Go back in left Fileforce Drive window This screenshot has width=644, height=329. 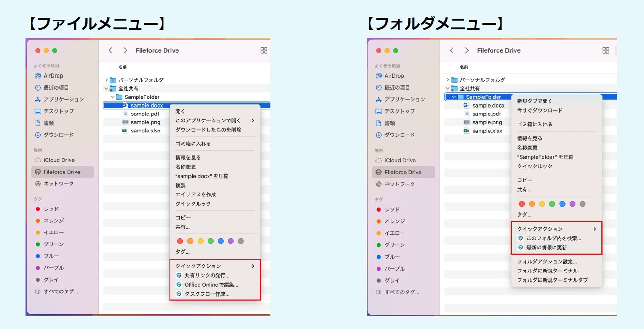click(110, 50)
